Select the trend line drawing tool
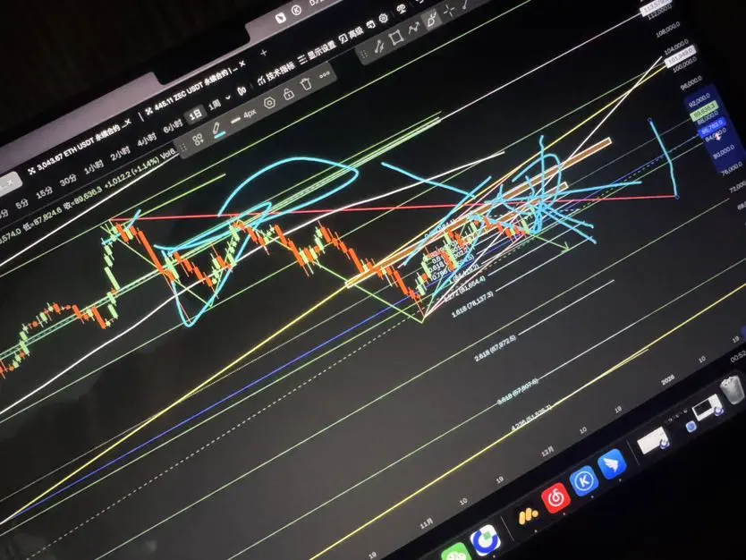The height and width of the screenshot is (560, 746). (x=379, y=47)
